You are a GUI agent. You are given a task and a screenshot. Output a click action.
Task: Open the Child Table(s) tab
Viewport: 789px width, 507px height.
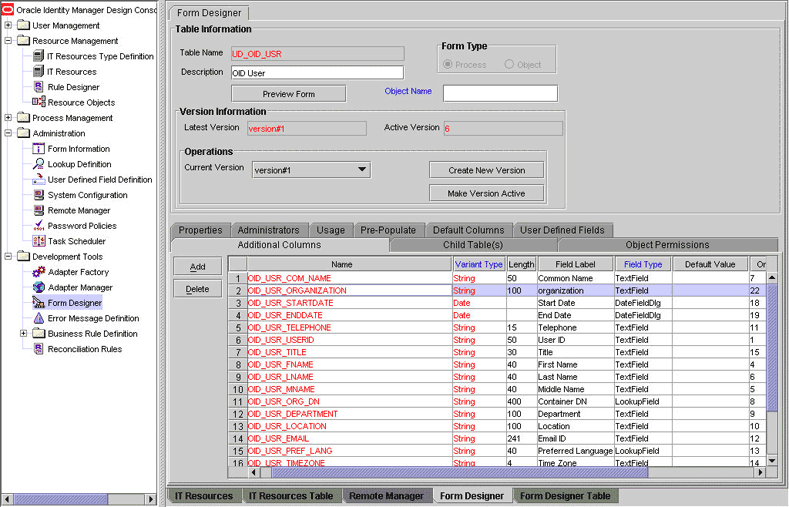(x=473, y=244)
